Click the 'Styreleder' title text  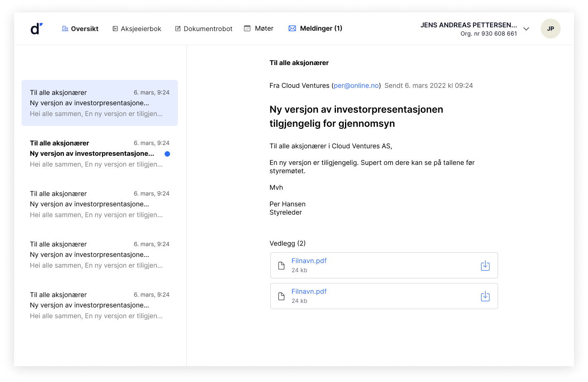pyautogui.click(x=286, y=212)
